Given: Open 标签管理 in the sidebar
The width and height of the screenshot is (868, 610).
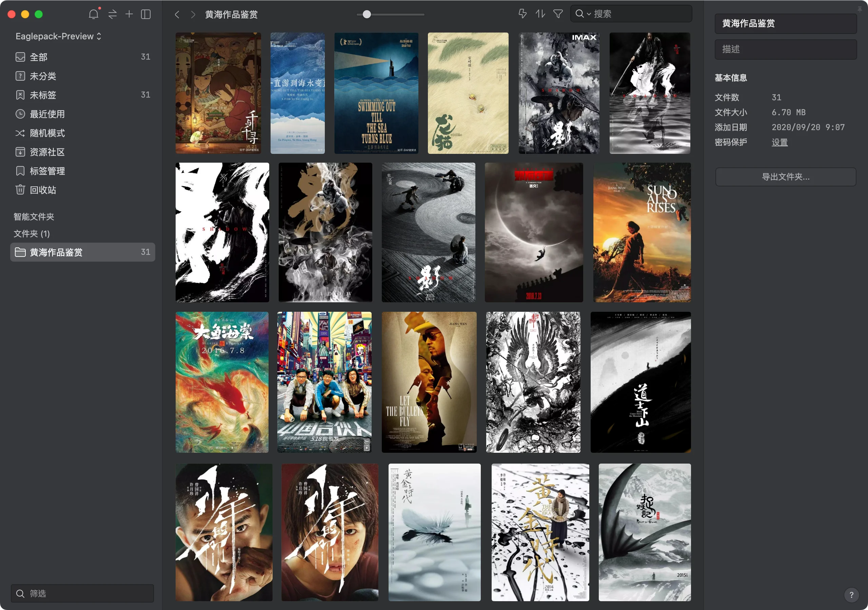Looking at the screenshot, I should tap(82, 171).
